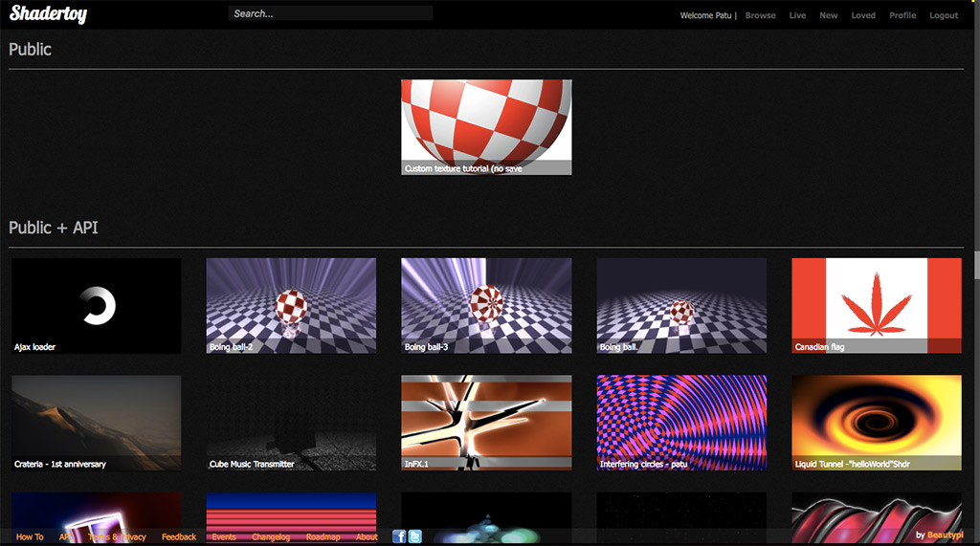Click the Beautypi credit link
The image size is (980, 546).
click(946, 535)
